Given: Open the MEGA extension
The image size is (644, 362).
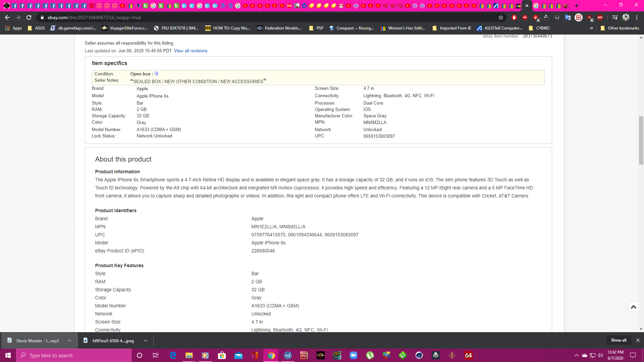Looking at the screenshot, I should pyautogui.click(x=525, y=17).
